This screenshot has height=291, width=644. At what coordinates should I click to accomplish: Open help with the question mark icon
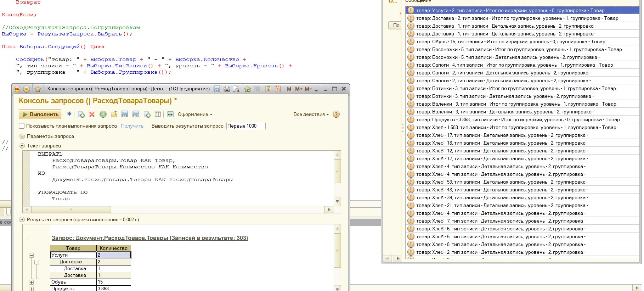[336, 114]
